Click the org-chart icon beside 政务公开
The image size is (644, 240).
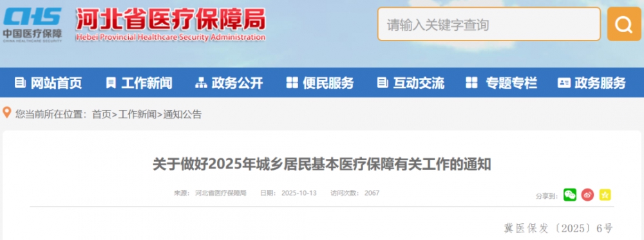201,83
